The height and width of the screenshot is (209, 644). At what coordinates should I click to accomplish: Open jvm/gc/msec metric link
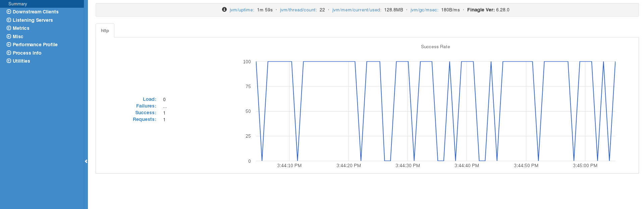pos(424,10)
